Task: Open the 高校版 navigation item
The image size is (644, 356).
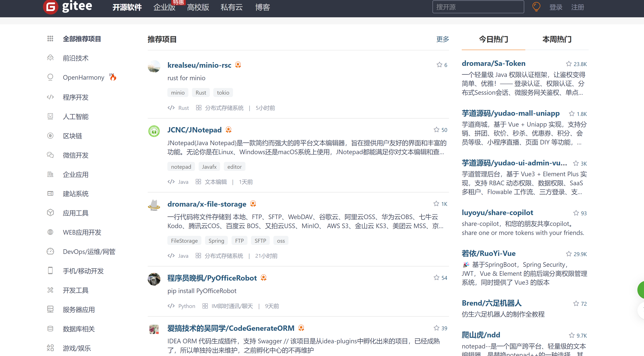Action: (x=198, y=7)
